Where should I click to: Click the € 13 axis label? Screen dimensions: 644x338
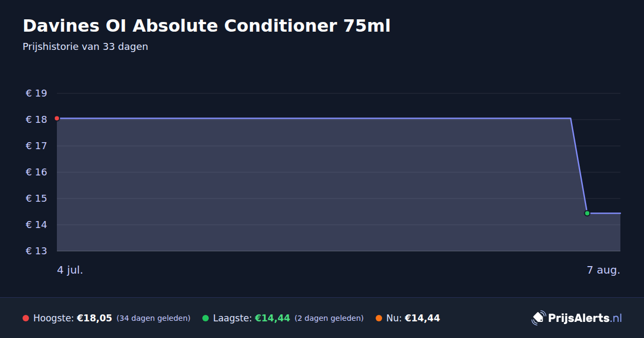[x=36, y=251]
